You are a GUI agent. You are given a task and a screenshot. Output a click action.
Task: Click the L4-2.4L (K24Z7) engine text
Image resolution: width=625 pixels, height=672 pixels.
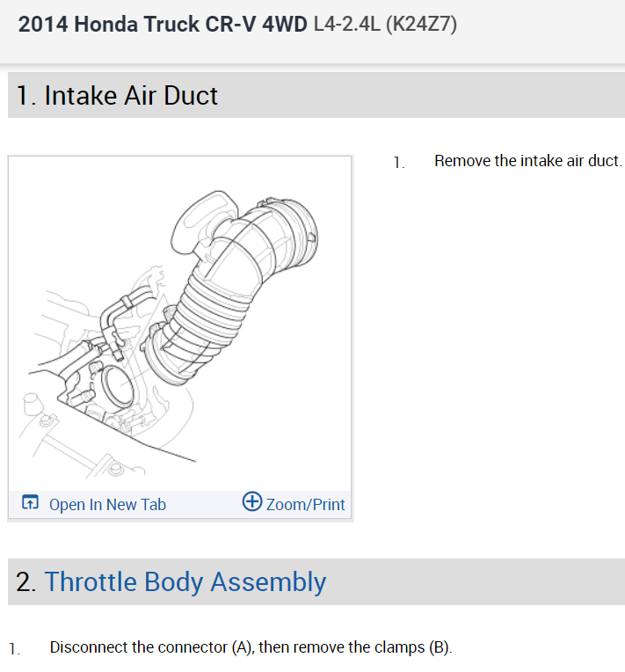point(384,24)
